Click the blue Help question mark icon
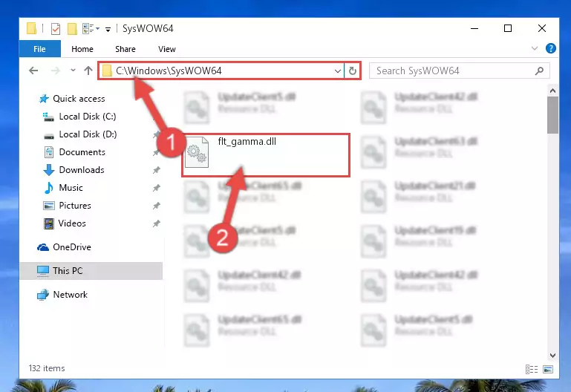 point(551,48)
